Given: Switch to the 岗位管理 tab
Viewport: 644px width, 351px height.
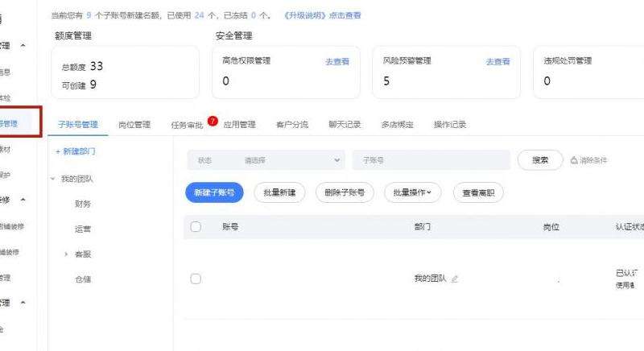Looking at the screenshot, I should 134,125.
